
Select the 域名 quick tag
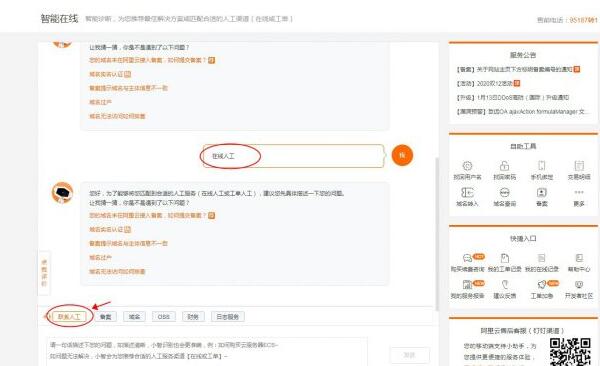click(x=134, y=317)
